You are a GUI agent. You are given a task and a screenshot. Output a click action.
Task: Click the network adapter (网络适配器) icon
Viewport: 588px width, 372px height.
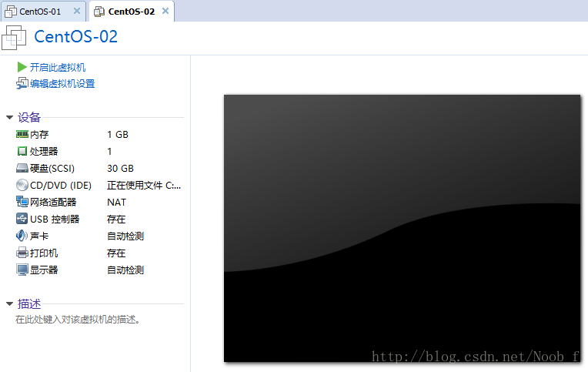point(22,202)
